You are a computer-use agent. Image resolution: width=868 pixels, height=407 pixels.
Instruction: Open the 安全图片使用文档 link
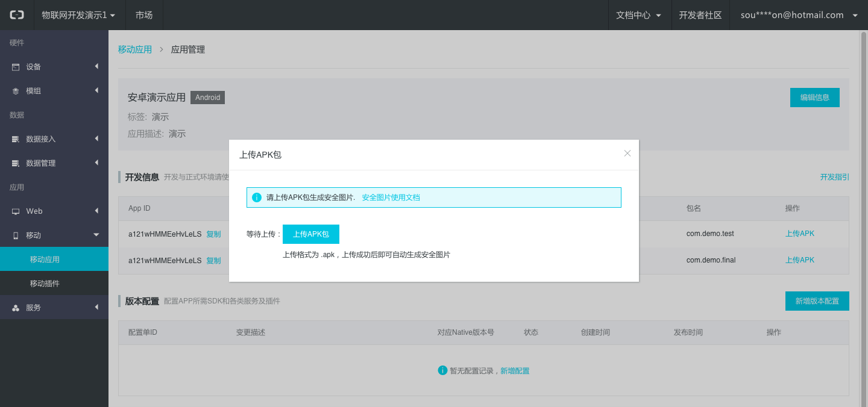391,197
